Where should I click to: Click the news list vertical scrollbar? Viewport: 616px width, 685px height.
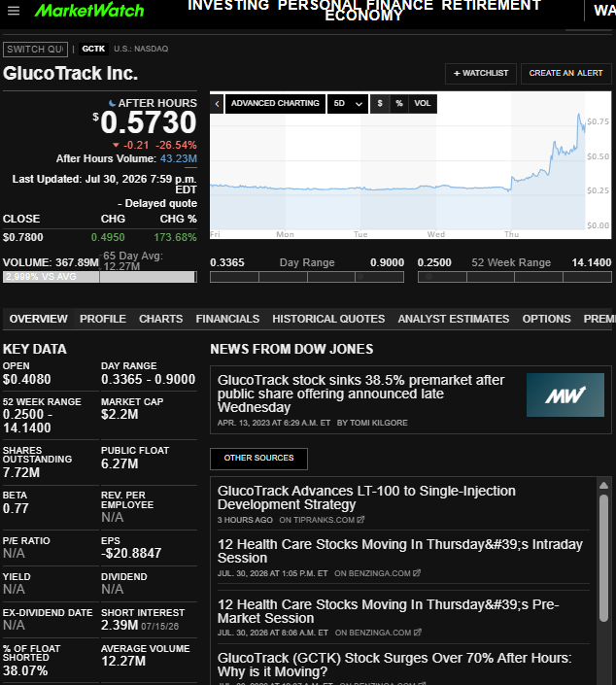coord(603,558)
